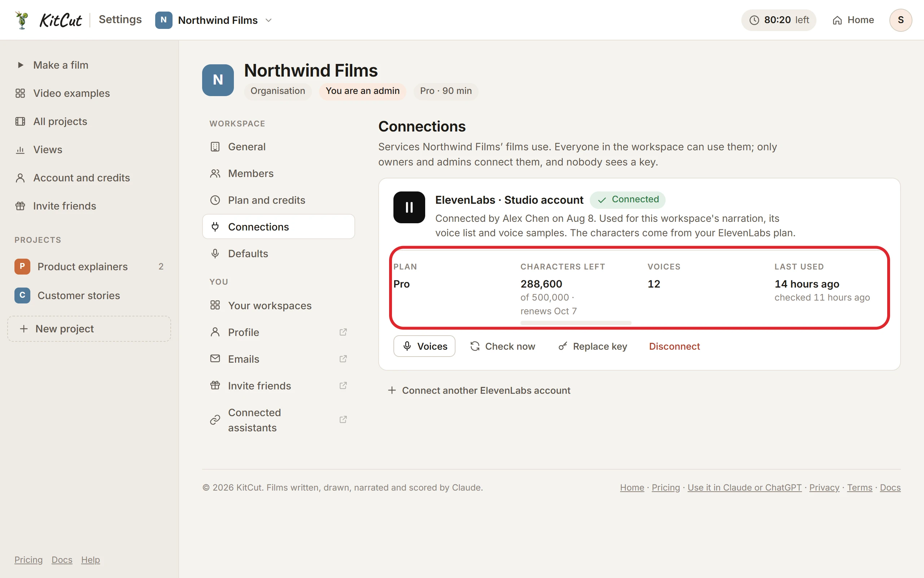Open Members workspace settings
The height and width of the screenshot is (578, 924).
278,173
